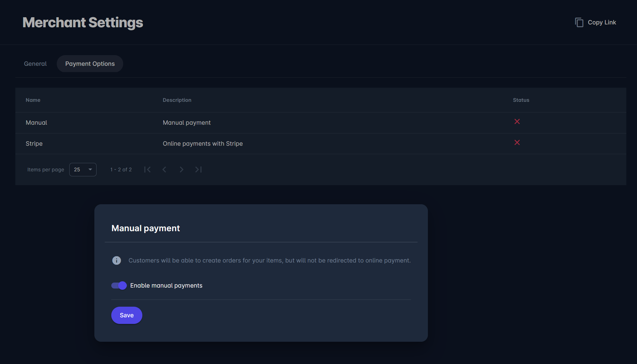
Task: Click the copy link icon
Action: [x=579, y=23]
